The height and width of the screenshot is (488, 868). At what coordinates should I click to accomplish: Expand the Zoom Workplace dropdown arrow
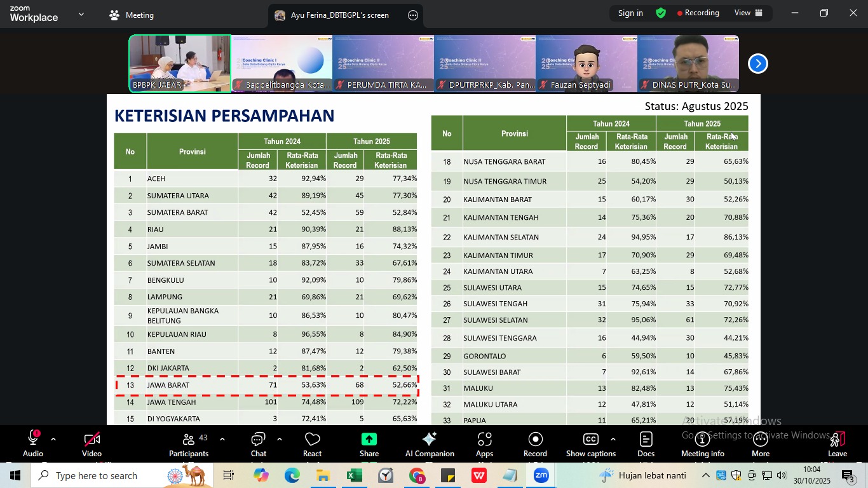[x=81, y=14]
